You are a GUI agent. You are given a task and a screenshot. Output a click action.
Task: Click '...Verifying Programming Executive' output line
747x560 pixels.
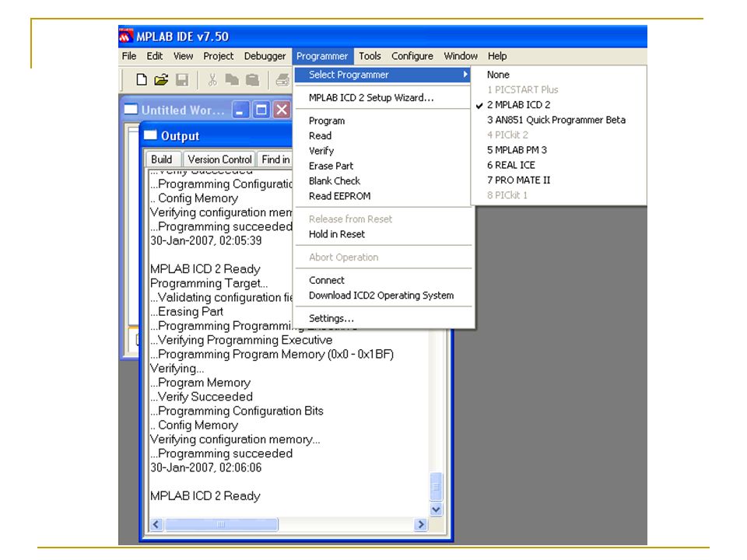point(241,340)
